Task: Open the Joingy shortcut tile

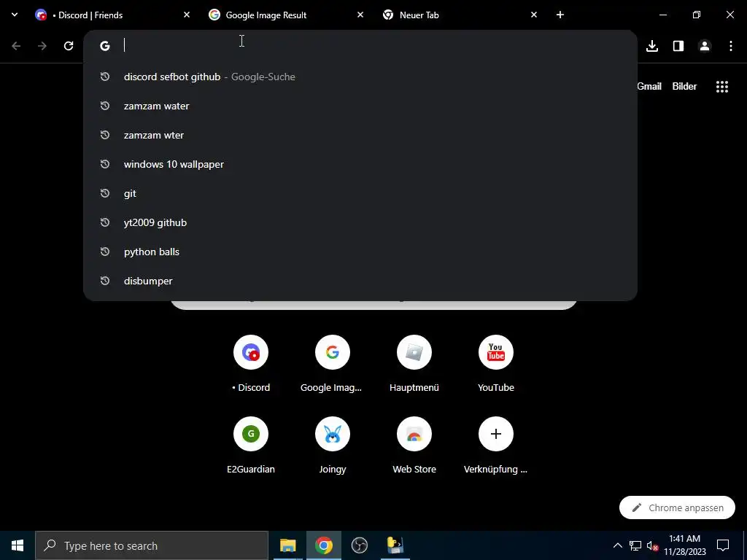Action: pyautogui.click(x=333, y=446)
